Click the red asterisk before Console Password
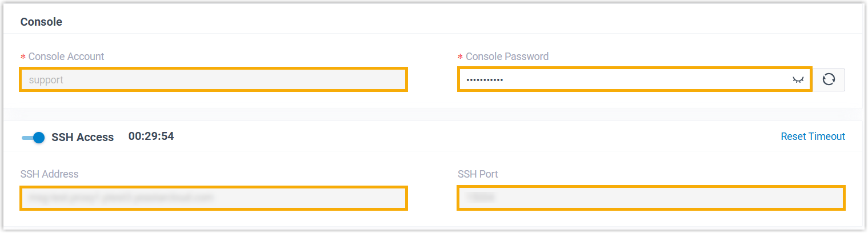The height and width of the screenshot is (233, 868). 461,57
